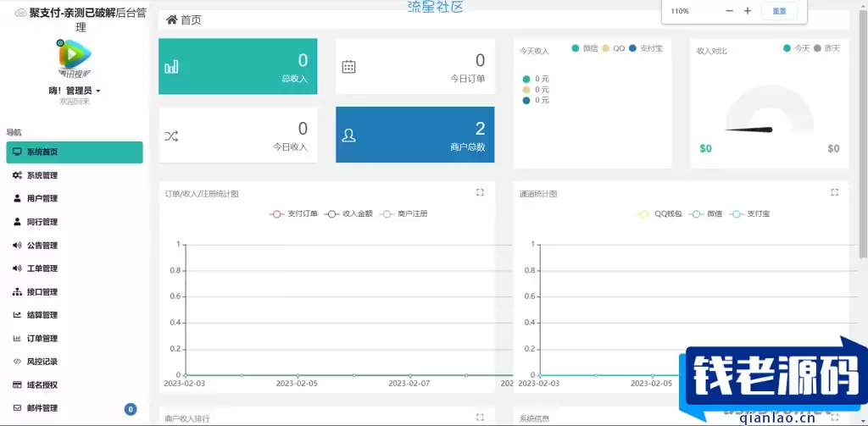
Task: Toggle 昨天 legend in 收入对比 panel
Action: point(827,48)
